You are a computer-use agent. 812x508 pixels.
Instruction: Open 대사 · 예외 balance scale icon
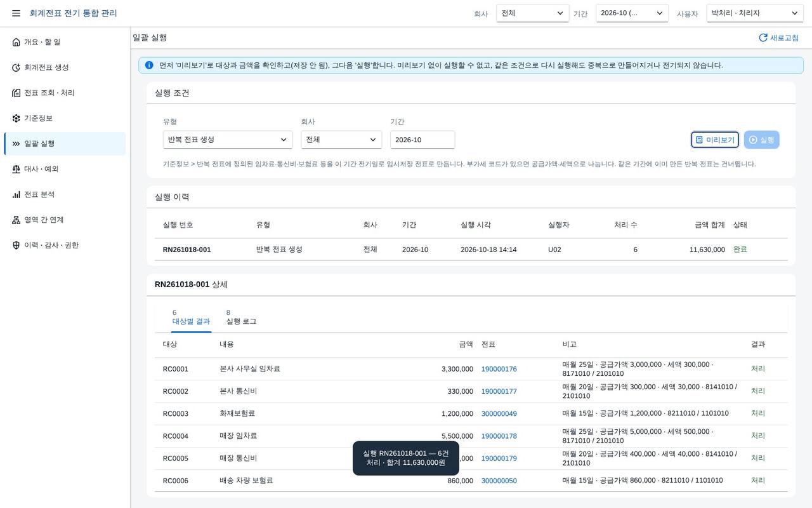pos(16,169)
